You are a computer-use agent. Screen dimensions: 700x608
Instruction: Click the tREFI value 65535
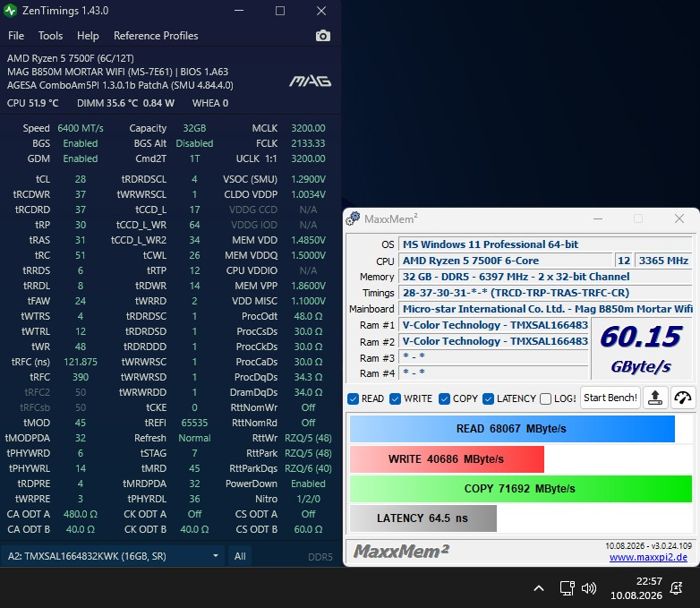coord(194,423)
